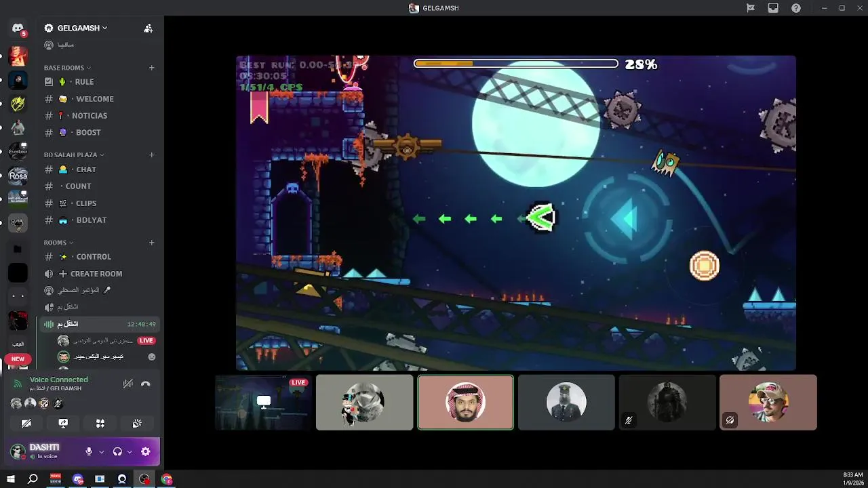Select the robot avatar participant tile

(x=364, y=403)
